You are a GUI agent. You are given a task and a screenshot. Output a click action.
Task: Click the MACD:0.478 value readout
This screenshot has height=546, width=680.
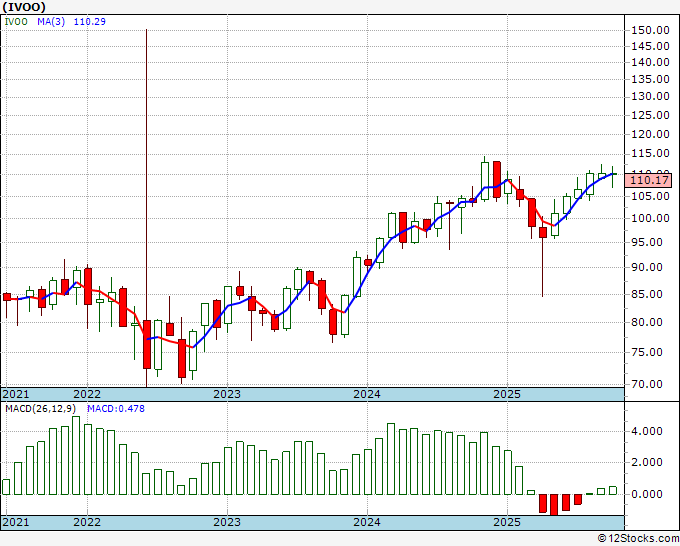coord(116,409)
